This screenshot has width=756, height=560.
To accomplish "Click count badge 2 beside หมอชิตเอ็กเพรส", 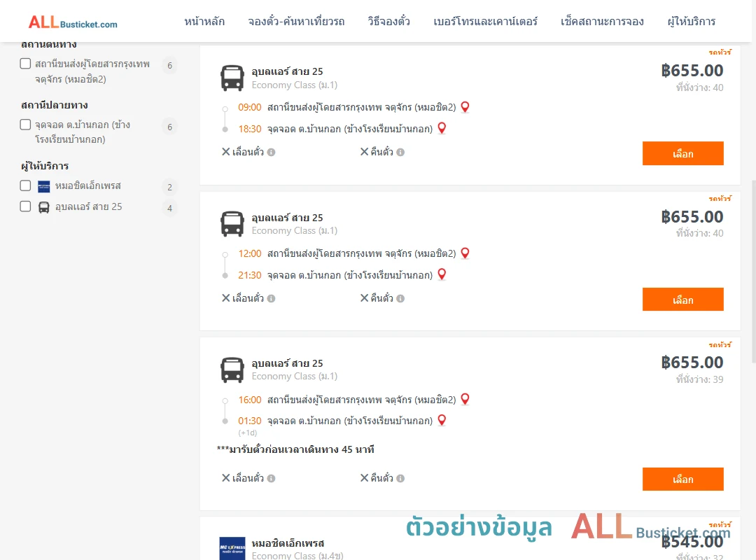I will [x=169, y=187].
